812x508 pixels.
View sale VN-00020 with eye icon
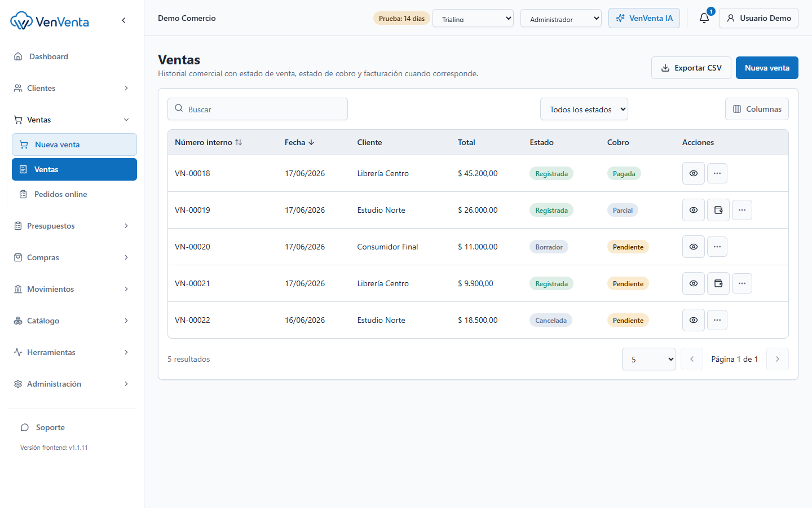tap(694, 247)
